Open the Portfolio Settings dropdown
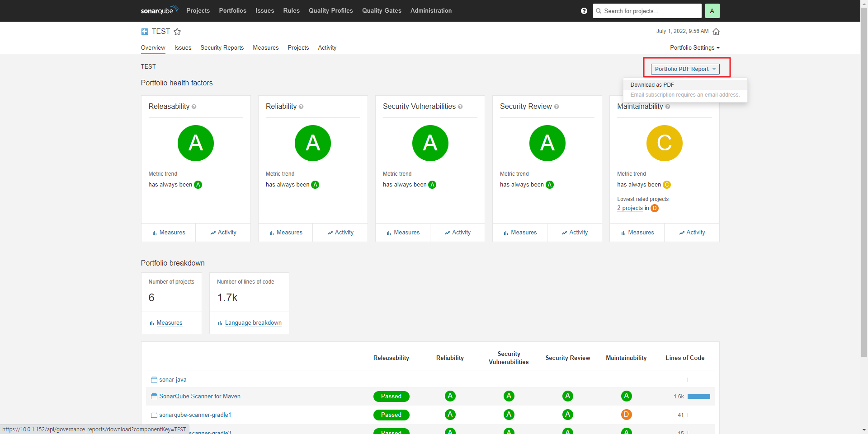Viewport: 868px width, 434px height. [694, 48]
